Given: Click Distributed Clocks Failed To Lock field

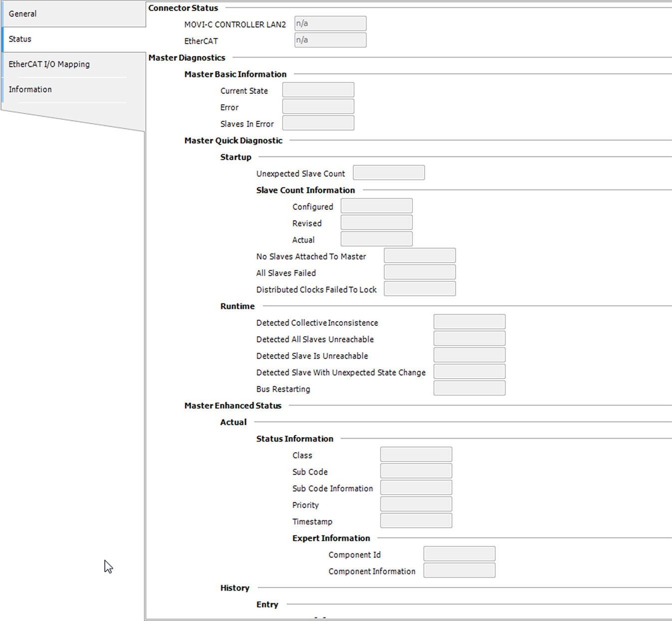Looking at the screenshot, I should click(419, 289).
